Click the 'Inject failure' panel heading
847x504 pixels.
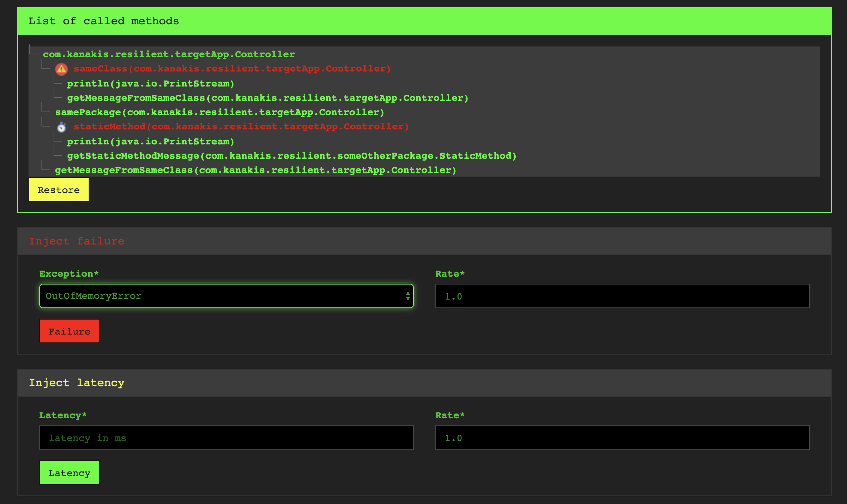(77, 241)
